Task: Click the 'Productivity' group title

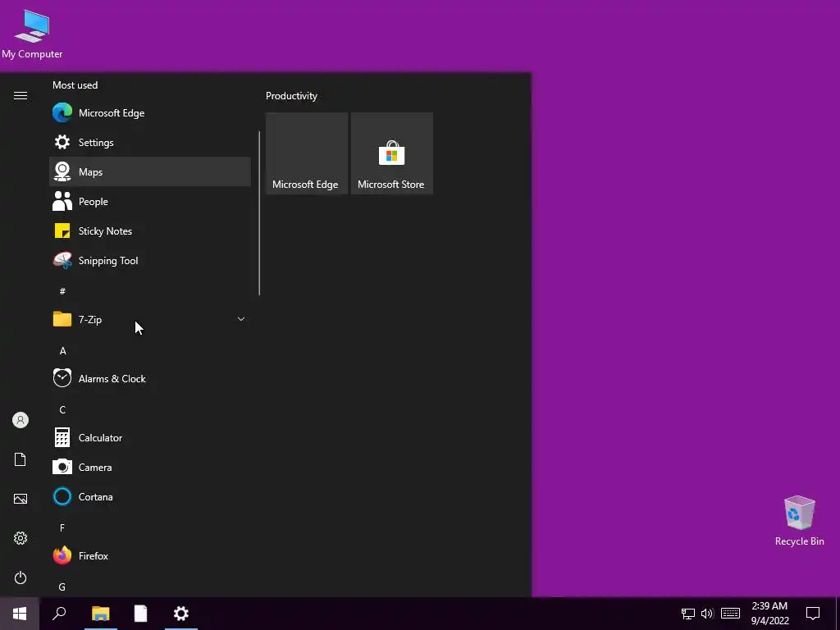Action: tap(291, 96)
